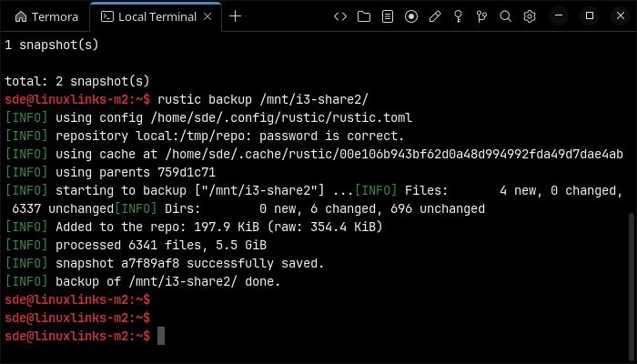637x364 pixels.
Task: Open the SFTP folder icon
Action: (364, 16)
